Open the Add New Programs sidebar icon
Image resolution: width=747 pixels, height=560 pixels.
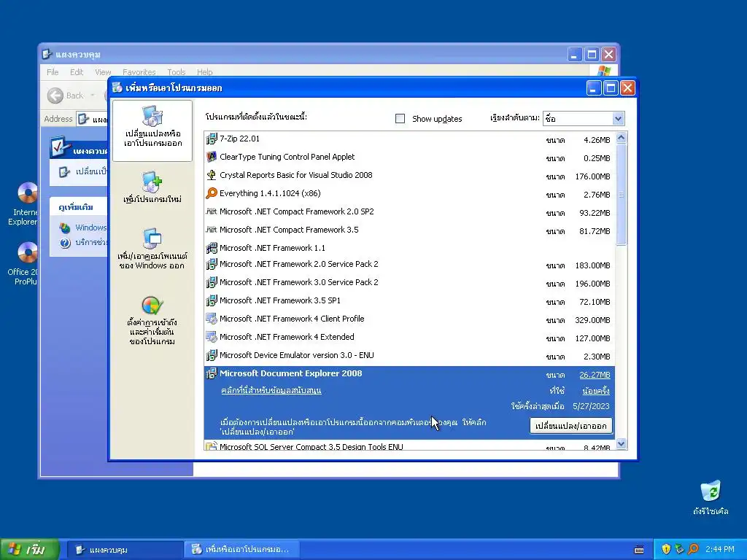[x=152, y=182]
